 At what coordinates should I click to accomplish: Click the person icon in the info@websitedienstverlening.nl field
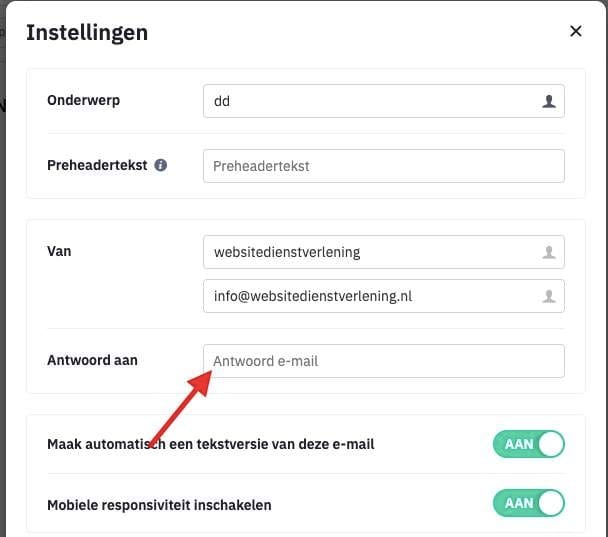coord(548,296)
